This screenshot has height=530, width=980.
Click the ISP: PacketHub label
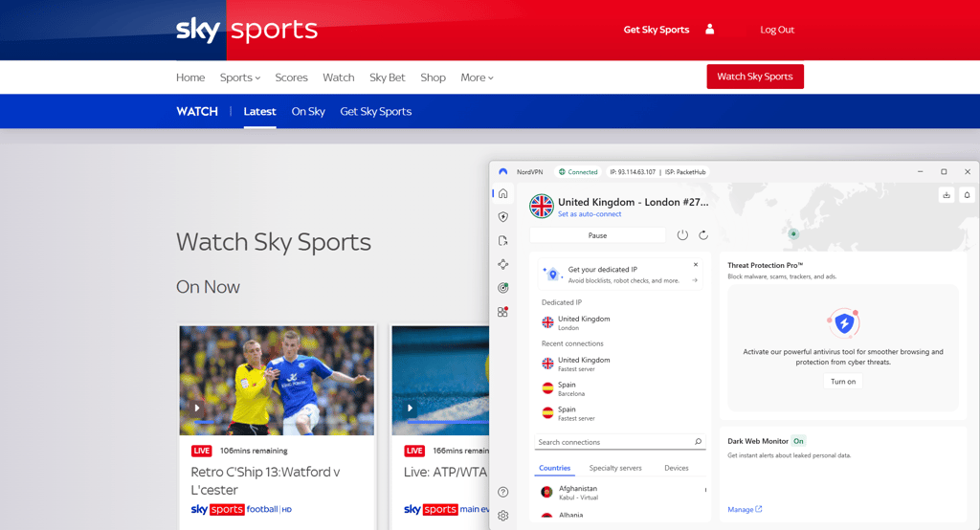point(685,172)
